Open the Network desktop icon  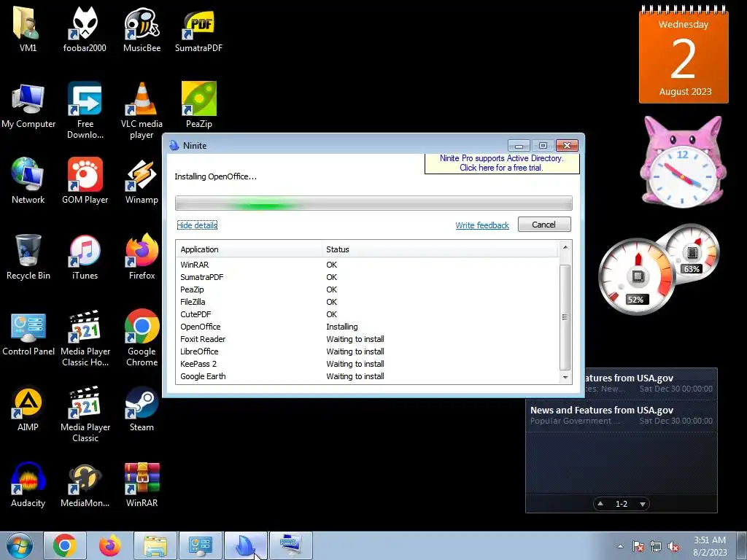click(x=28, y=181)
